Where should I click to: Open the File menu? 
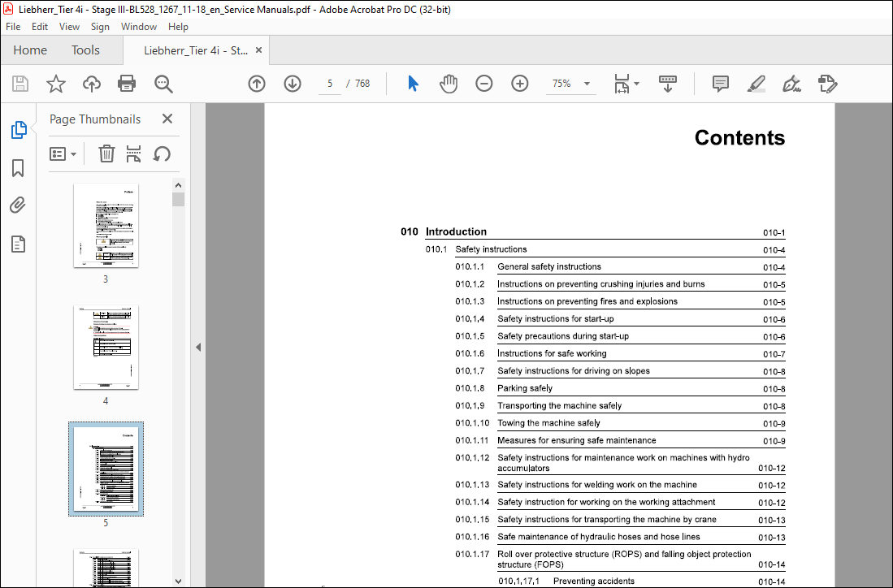coord(13,27)
